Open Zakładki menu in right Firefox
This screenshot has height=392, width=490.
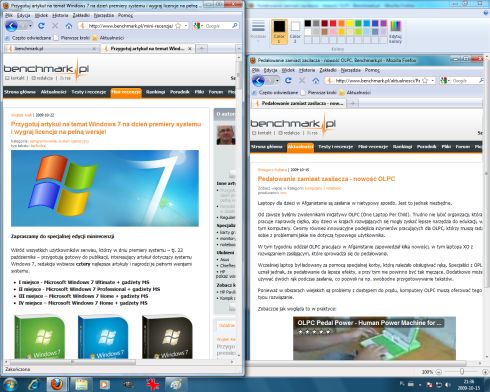[328, 70]
